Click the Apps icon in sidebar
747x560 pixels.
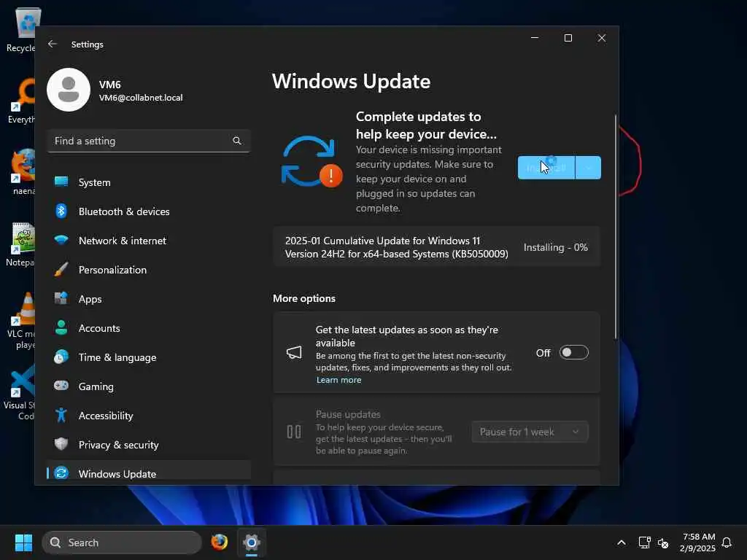tap(61, 298)
